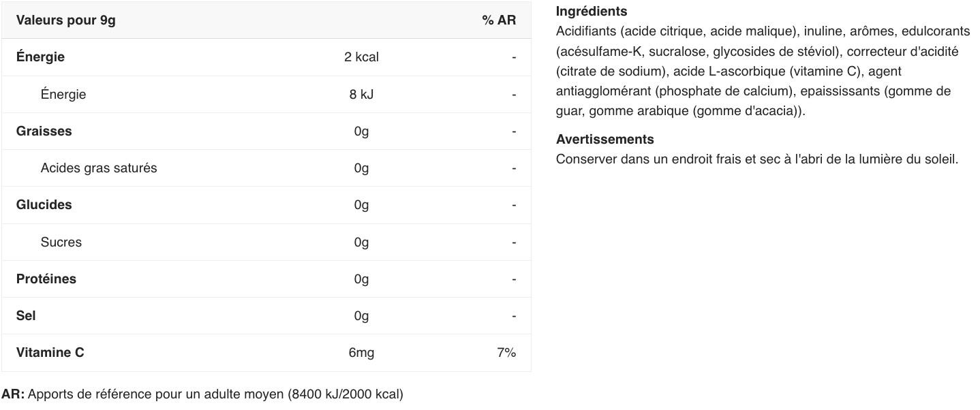This screenshot has width=980, height=410.
Task: Select the 'Vitamine C' row label
Action: (x=50, y=353)
